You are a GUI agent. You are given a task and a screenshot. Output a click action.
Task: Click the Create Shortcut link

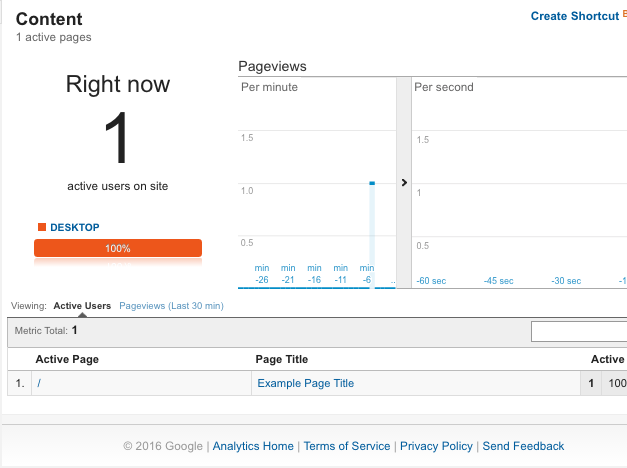575,16
